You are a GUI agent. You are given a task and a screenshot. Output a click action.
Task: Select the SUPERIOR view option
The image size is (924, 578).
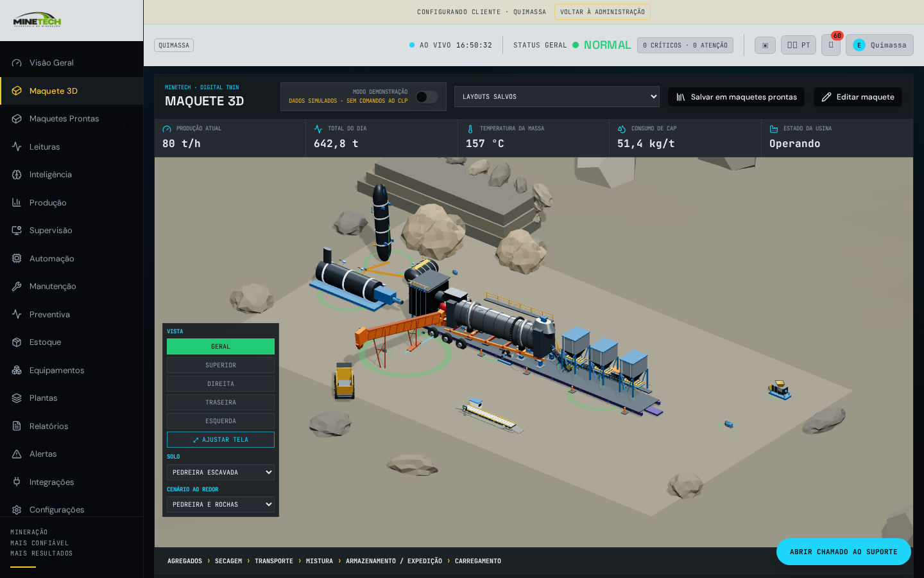tap(221, 365)
